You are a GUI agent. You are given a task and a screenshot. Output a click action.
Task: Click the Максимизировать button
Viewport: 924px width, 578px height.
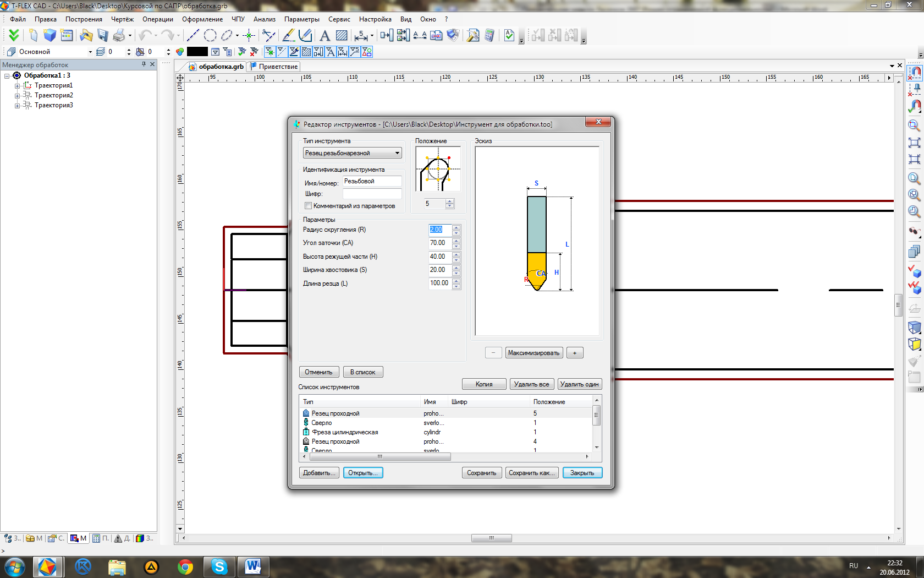click(x=533, y=353)
